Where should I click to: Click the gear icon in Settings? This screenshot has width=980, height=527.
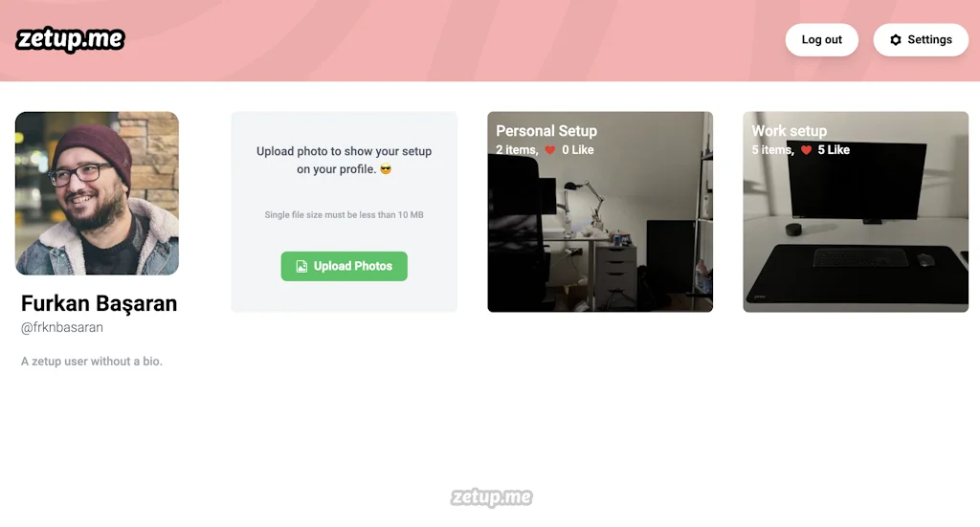(x=896, y=40)
